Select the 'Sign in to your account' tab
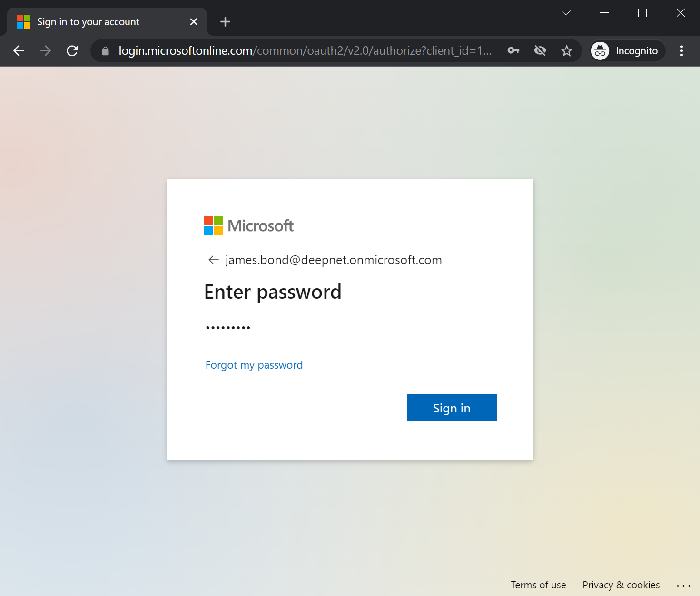 [x=88, y=22]
